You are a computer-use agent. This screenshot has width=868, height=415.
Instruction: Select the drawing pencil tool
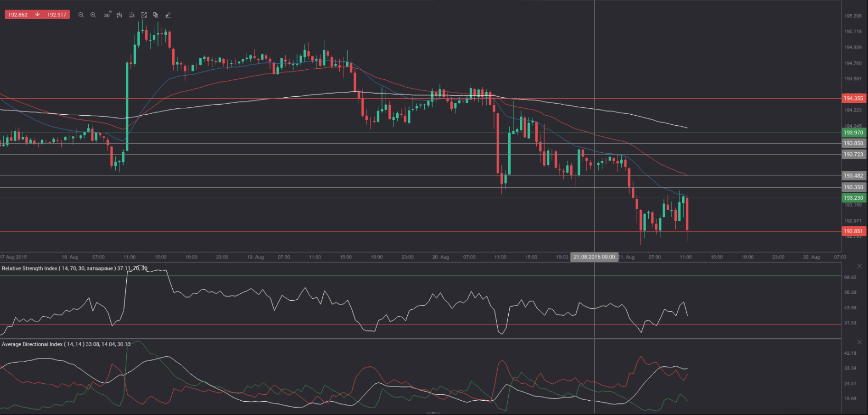[x=168, y=15]
